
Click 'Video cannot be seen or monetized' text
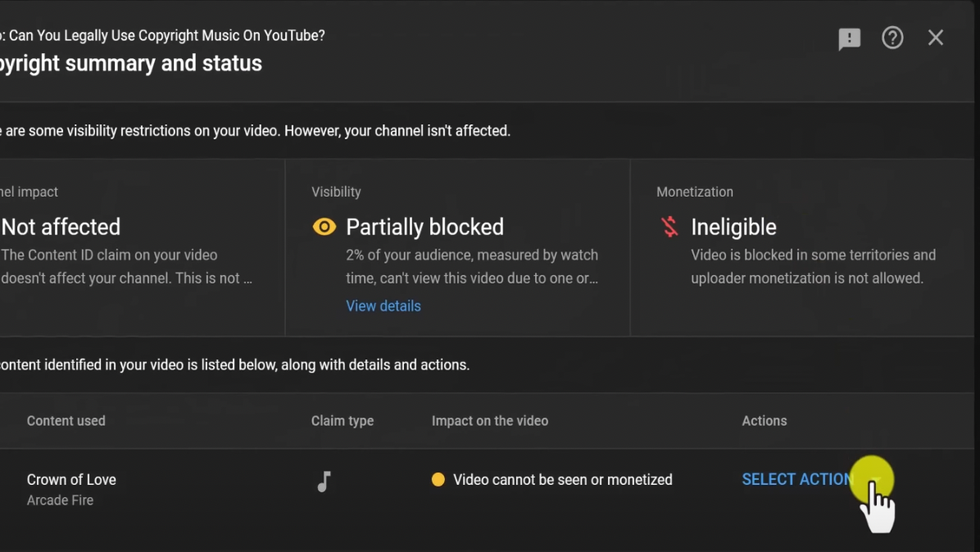[x=562, y=480]
